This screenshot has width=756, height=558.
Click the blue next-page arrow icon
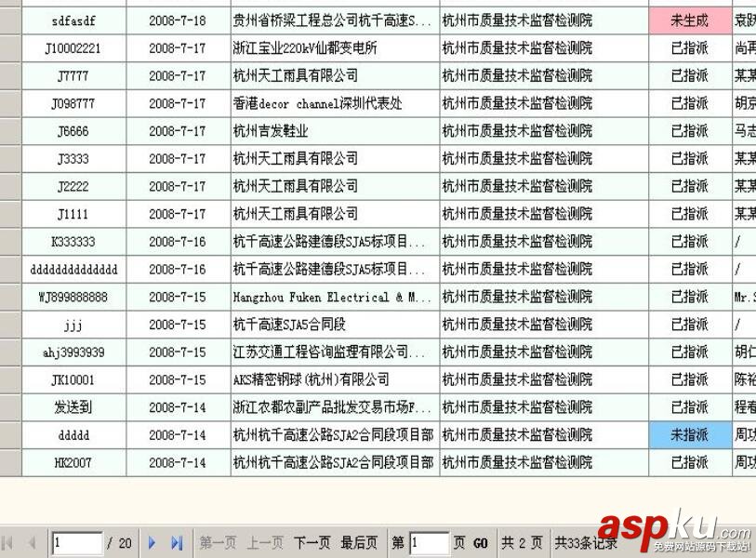(x=153, y=542)
